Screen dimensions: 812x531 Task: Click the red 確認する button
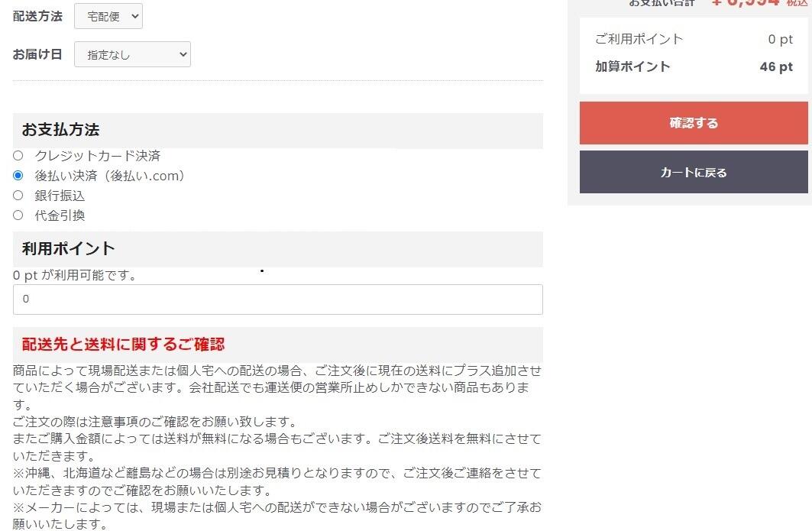pos(694,123)
